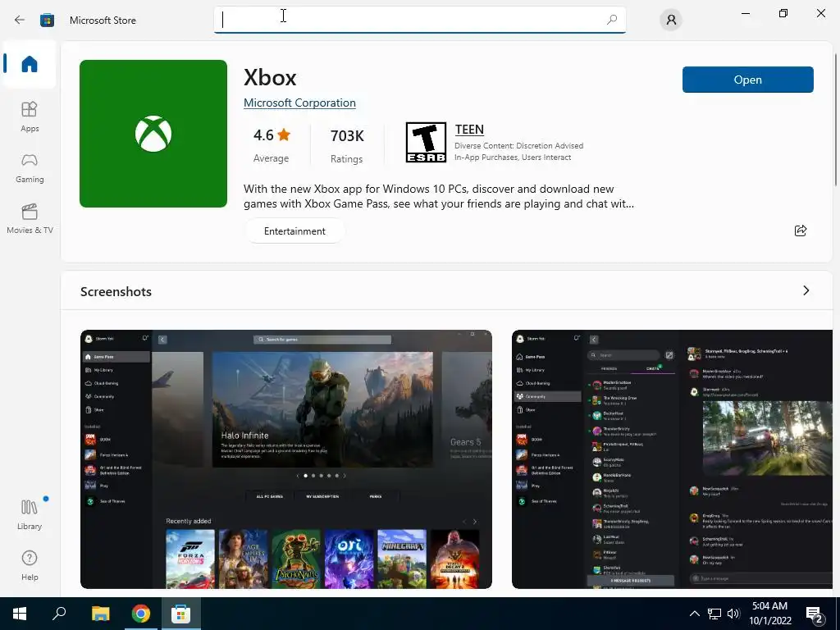Click 'In-App Purchases, Users Interact' text

point(513,157)
